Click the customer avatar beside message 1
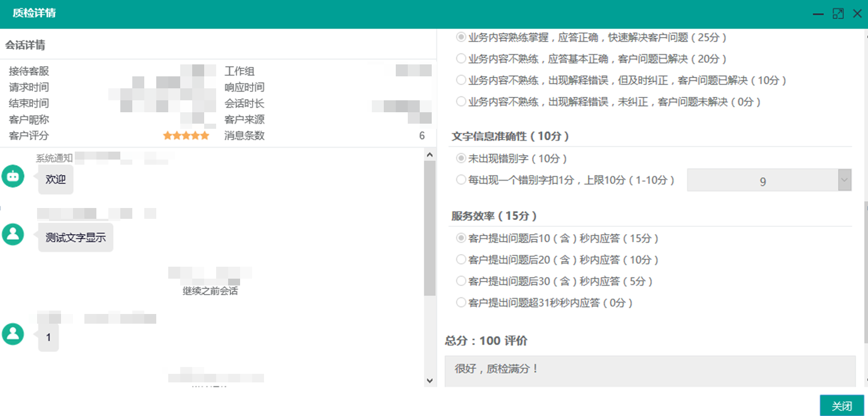868x416 pixels. [x=13, y=334]
